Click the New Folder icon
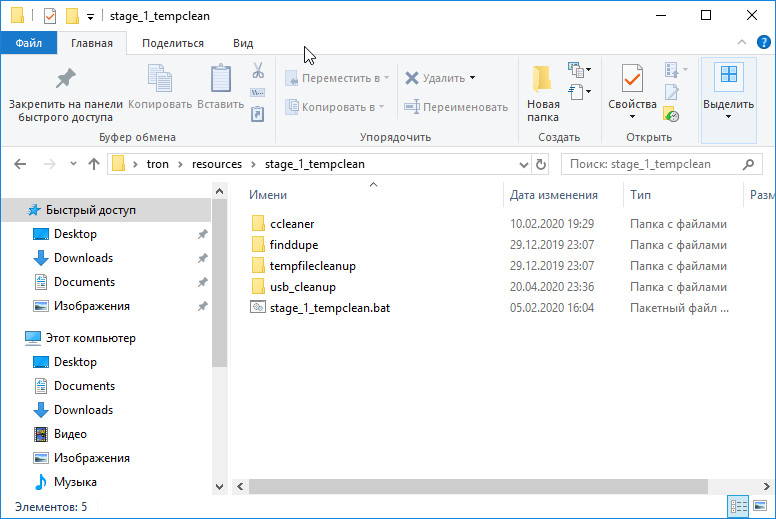The image size is (776, 519). [543, 79]
